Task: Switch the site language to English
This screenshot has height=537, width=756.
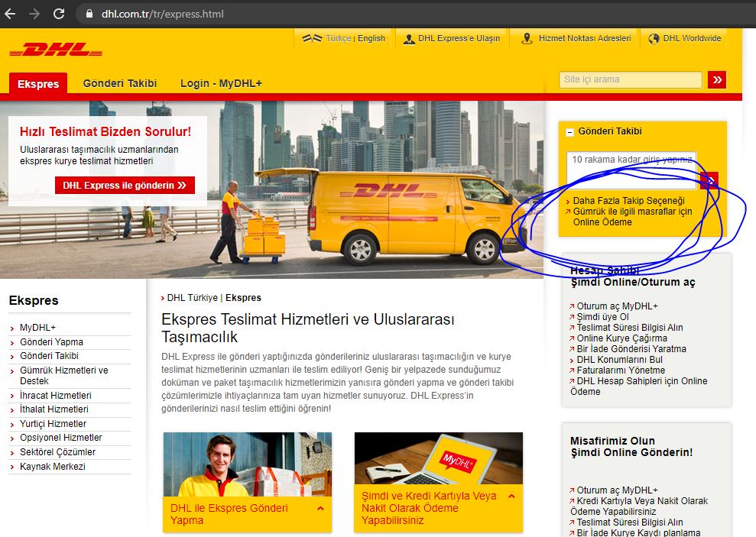Action: (372, 38)
